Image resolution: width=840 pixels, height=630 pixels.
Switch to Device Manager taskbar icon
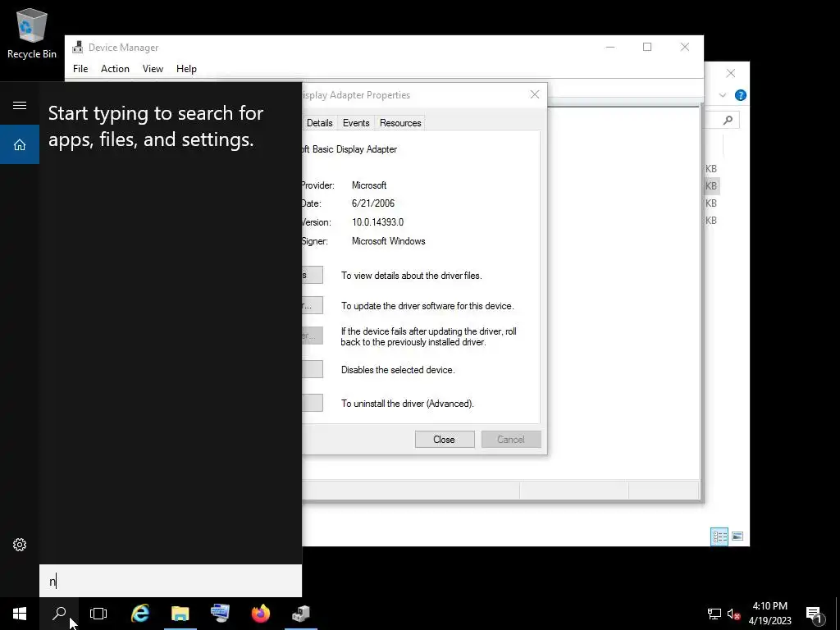301,614
